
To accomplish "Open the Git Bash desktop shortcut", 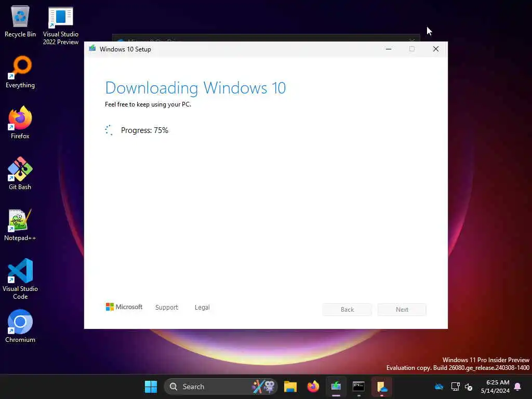I will coord(20,174).
